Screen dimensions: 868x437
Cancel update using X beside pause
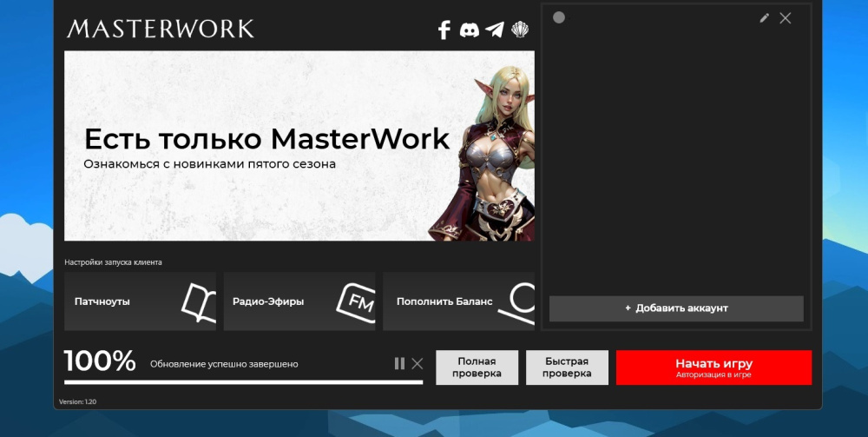click(418, 363)
